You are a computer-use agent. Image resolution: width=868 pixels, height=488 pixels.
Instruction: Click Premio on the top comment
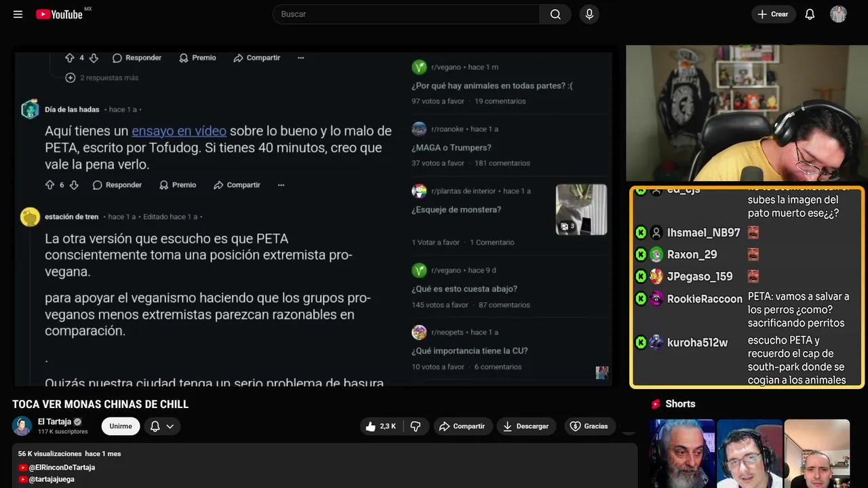[197, 58]
